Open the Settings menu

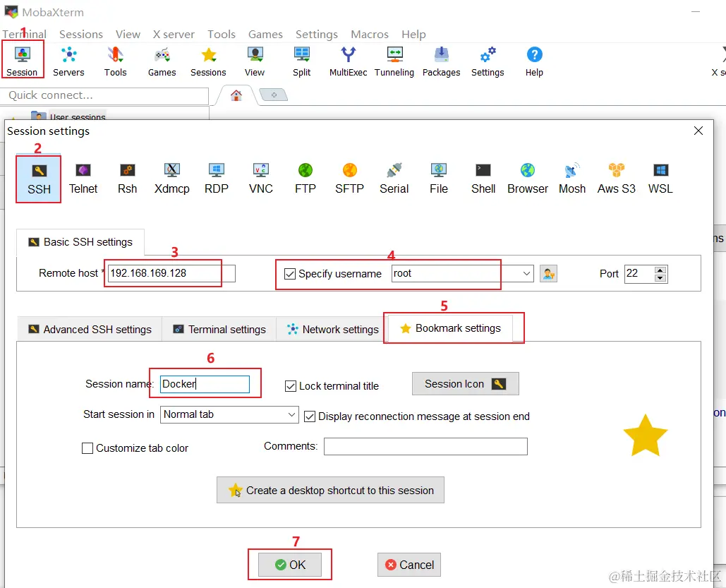click(x=317, y=35)
